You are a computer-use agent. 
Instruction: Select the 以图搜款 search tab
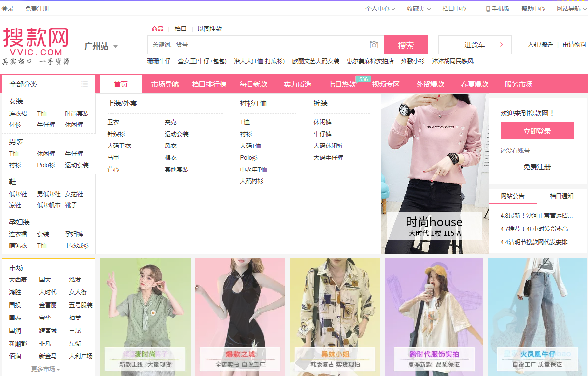coord(210,29)
